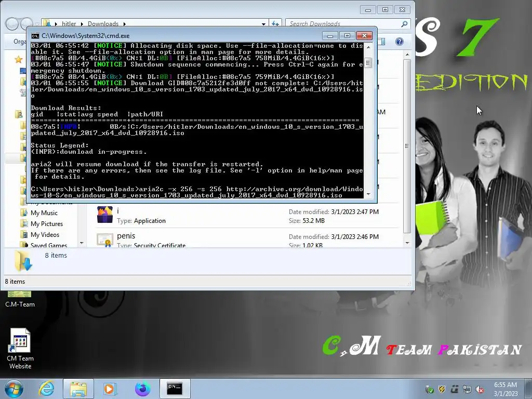Open My Music in navigation pane
The width and height of the screenshot is (532, 399).
(44, 212)
